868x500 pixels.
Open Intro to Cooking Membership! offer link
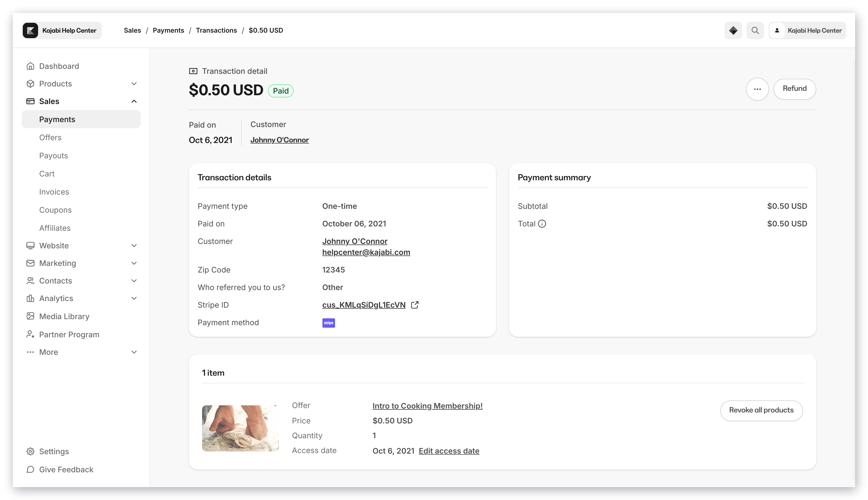click(x=427, y=406)
